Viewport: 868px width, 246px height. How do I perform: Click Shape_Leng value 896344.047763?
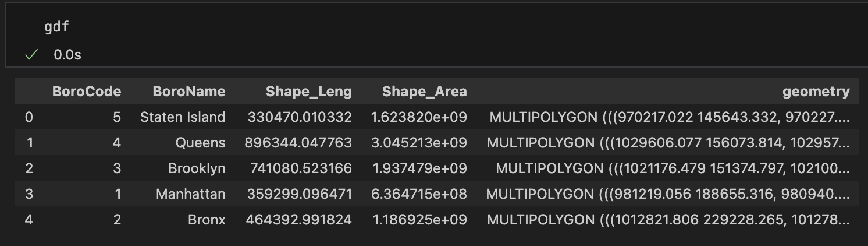298,143
